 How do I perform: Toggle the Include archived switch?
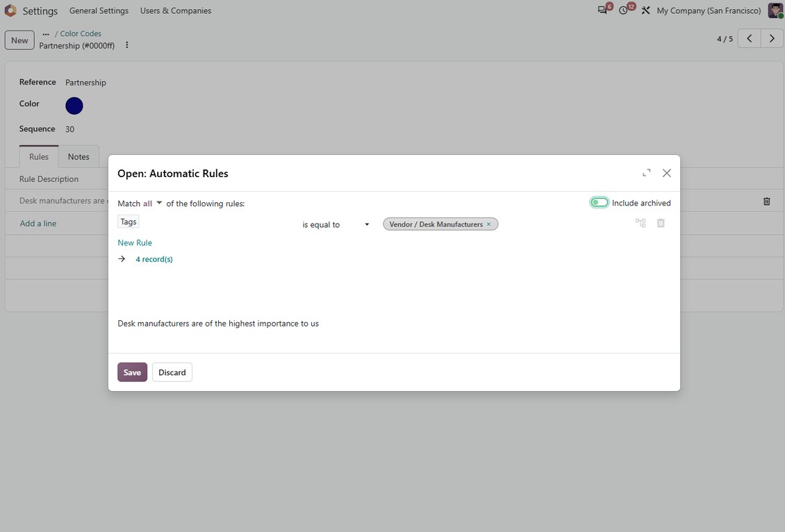coord(600,203)
